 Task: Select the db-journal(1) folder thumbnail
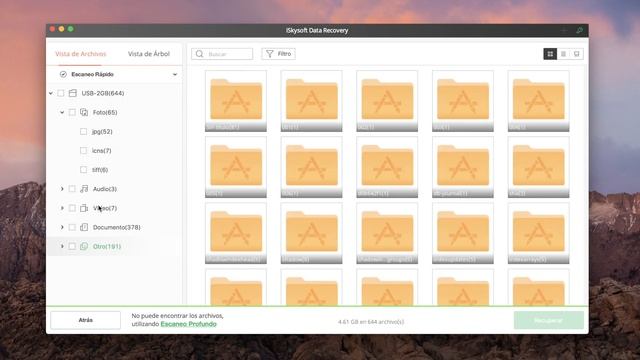(462, 167)
